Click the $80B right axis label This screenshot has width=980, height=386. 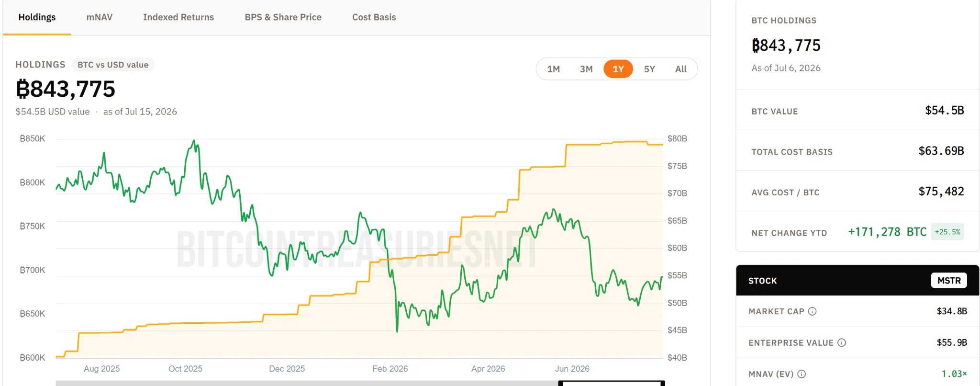pyautogui.click(x=677, y=139)
